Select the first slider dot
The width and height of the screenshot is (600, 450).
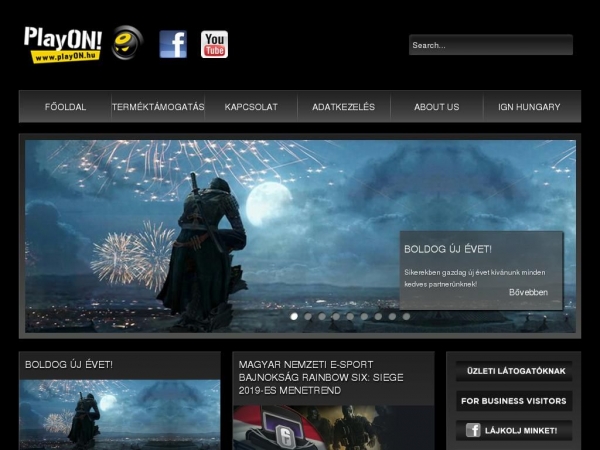pyautogui.click(x=294, y=316)
